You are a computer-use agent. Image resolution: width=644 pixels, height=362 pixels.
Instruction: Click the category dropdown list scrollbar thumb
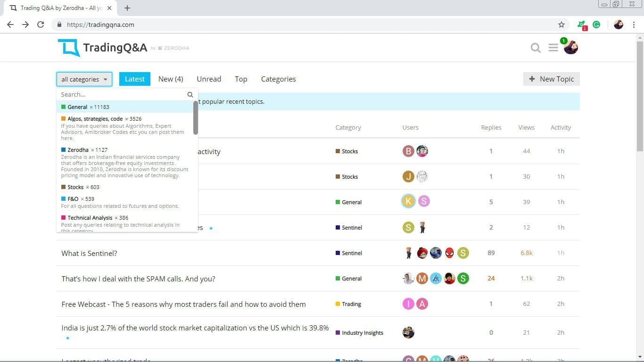point(196,117)
